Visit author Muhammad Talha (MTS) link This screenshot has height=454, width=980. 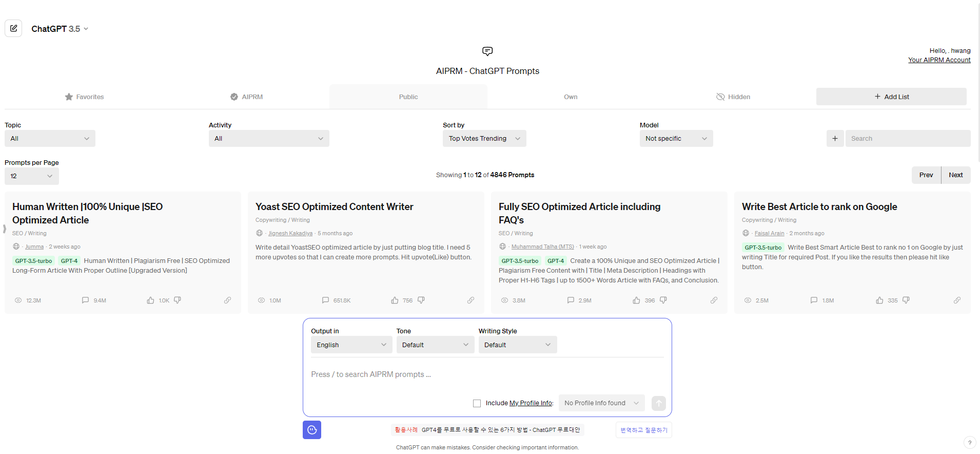(x=542, y=247)
